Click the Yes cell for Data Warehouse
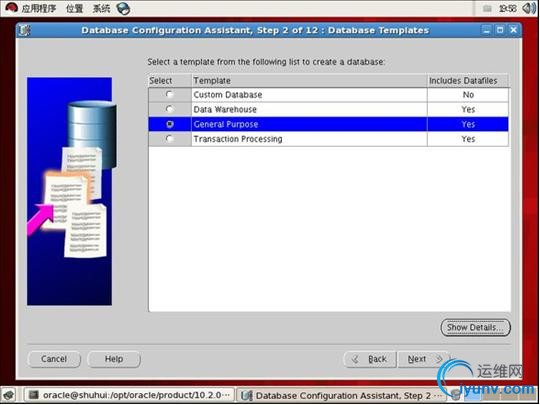Image resolution: width=540 pixels, height=405 pixels. pos(468,110)
